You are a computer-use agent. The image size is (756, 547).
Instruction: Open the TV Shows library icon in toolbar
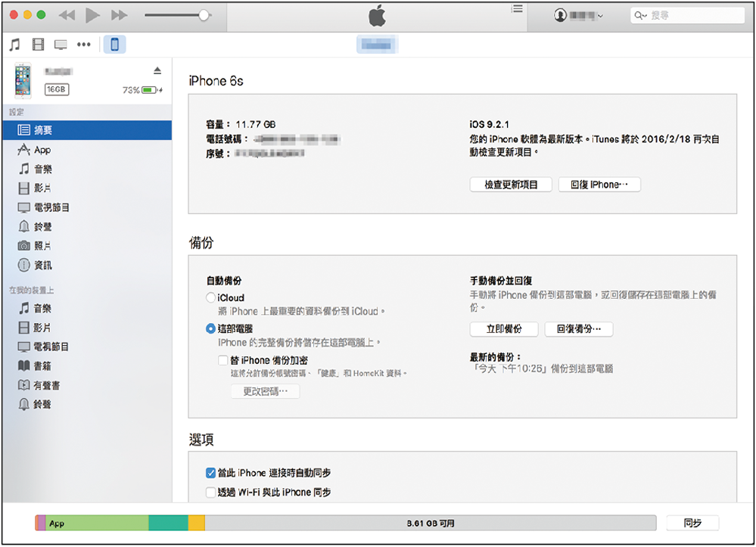(x=61, y=45)
